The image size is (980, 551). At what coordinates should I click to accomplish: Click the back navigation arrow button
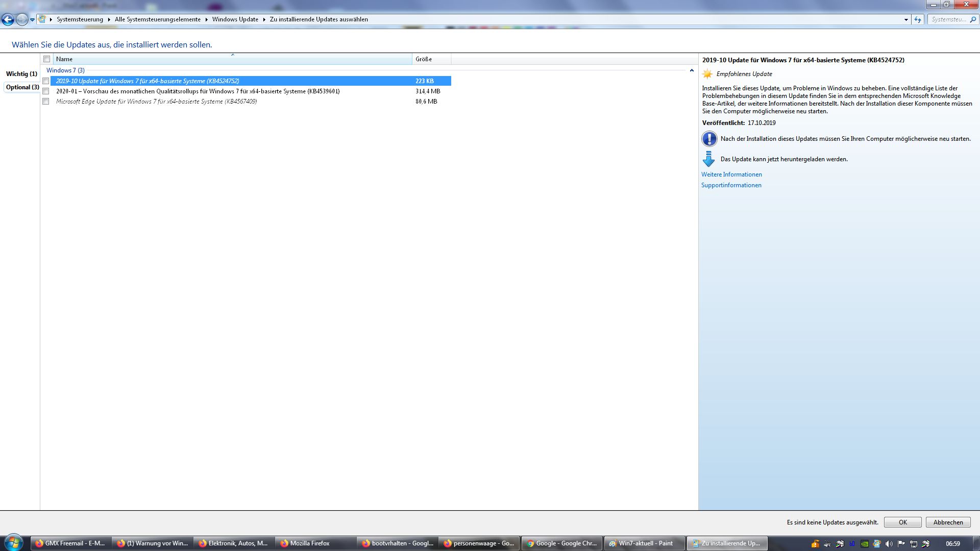[x=8, y=19]
